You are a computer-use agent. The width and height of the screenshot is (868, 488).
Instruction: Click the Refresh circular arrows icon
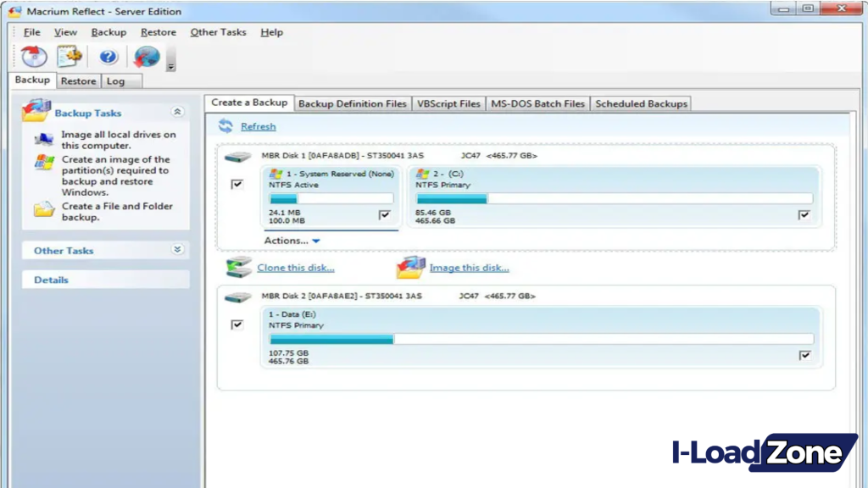225,125
